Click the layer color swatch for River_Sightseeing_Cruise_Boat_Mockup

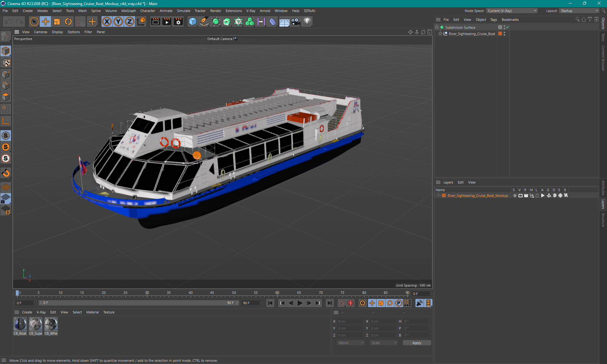tap(444, 196)
